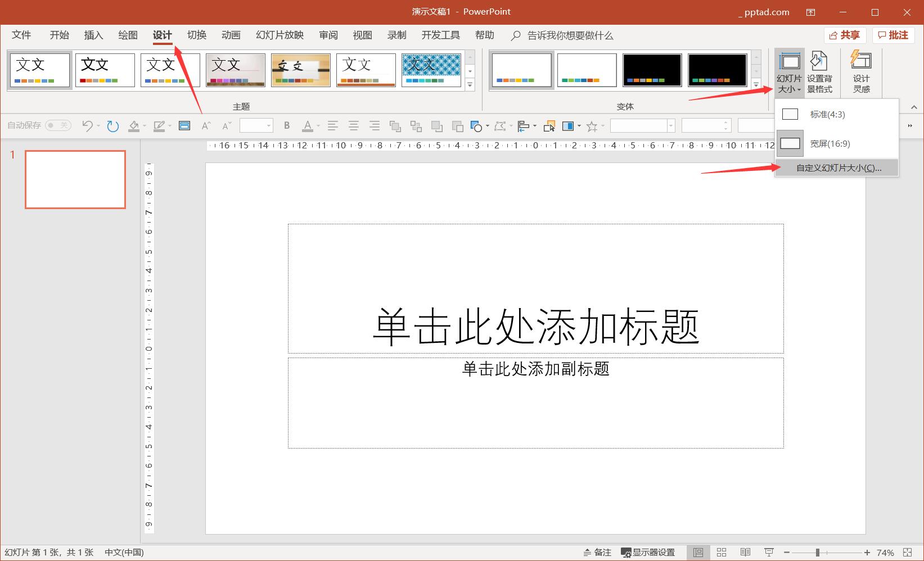The height and width of the screenshot is (561, 924).
Task: Start slideshow from status bar icon
Action: [x=769, y=553]
